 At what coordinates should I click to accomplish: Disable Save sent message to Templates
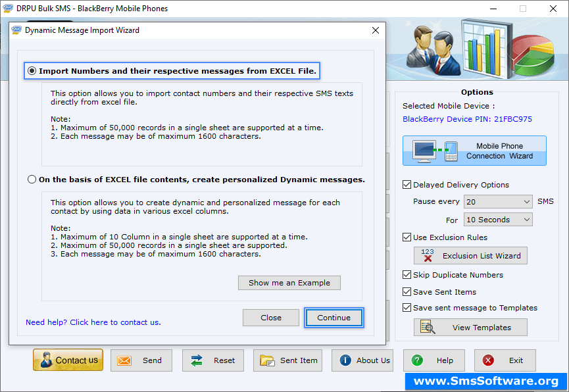pyautogui.click(x=407, y=308)
